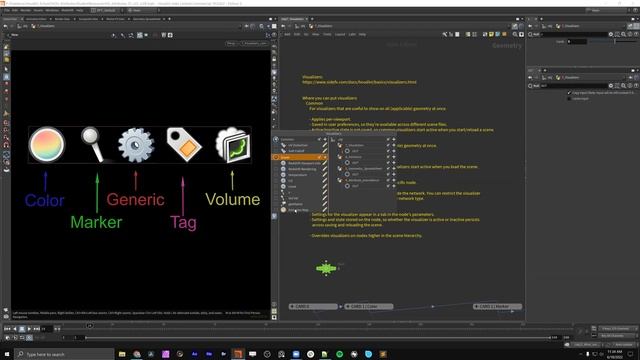
Task: Click the top icon in right viewport display toolbar
Action: pos(274,47)
